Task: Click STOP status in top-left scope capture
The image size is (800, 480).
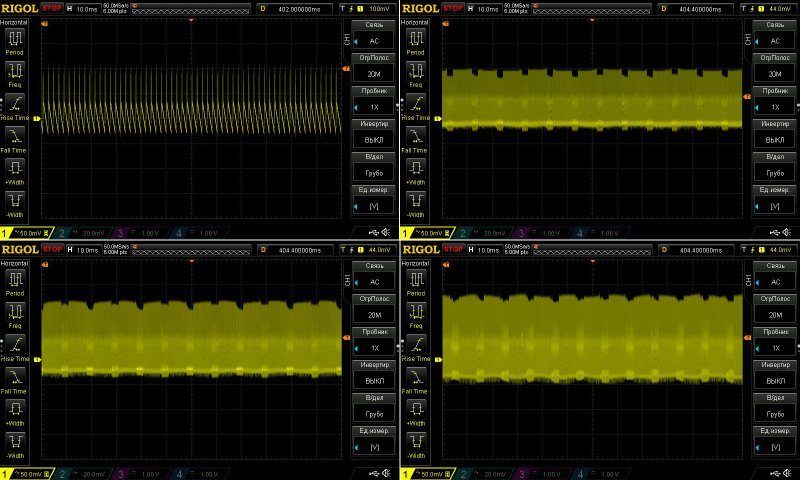Action: click(52, 8)
